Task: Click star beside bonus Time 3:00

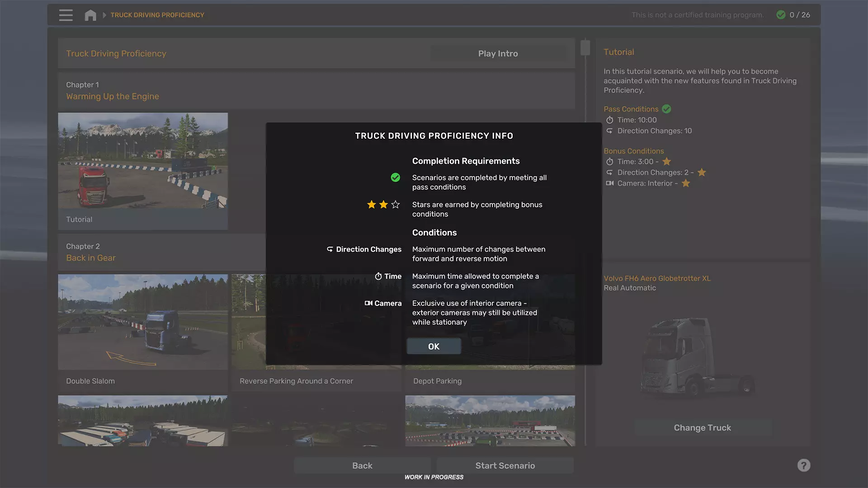Action: pyautogui.click(x=666, y=162)
